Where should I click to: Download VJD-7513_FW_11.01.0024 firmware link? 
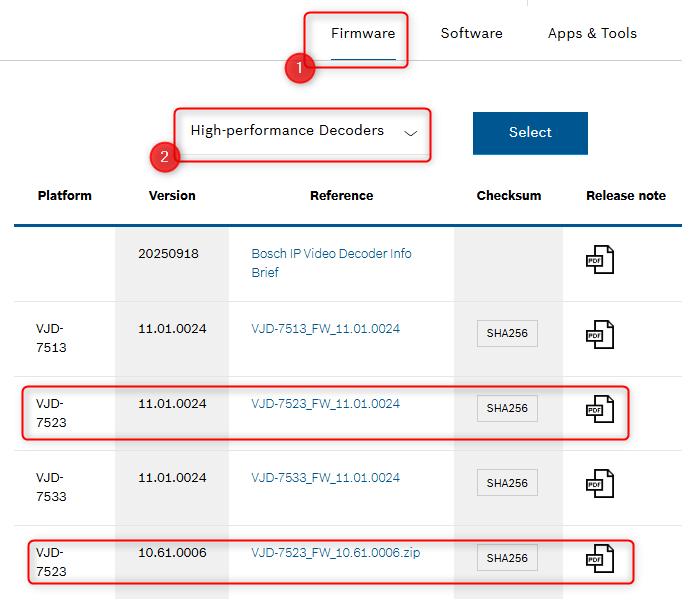pyautogui.click(x=325, y=329)
